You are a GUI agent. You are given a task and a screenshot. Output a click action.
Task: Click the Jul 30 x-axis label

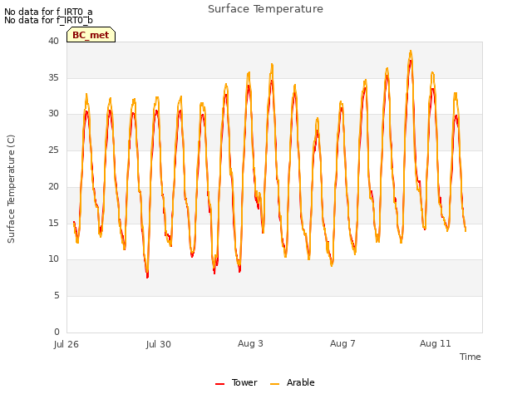(159, 344)
